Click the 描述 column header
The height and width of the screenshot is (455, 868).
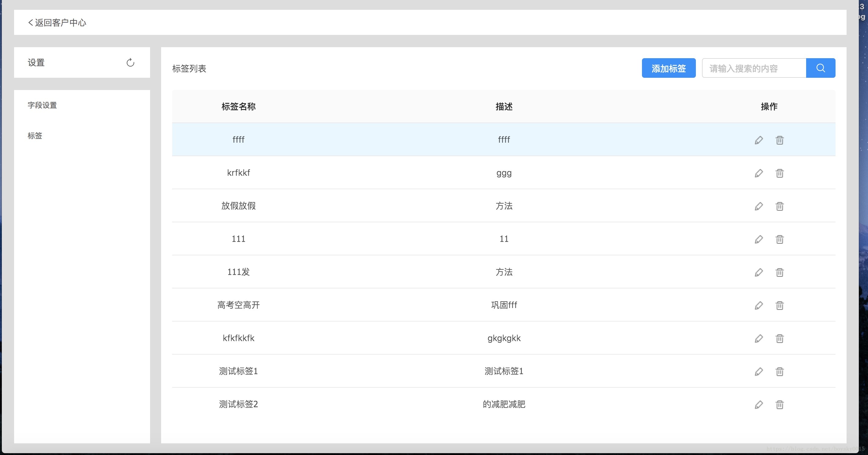click(x=504, y=107)
